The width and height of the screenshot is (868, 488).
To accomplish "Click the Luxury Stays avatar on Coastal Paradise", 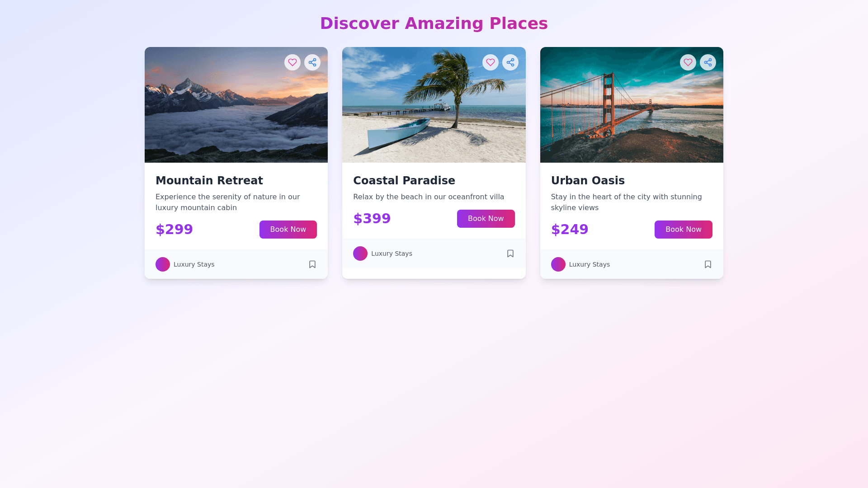I will (x=360, y=253).
